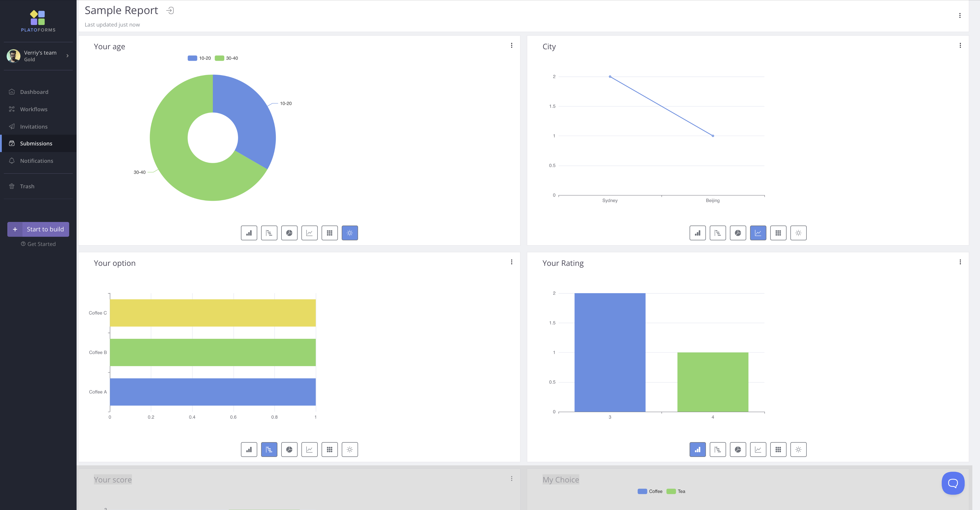Switch Your age chart to bar chart

tap(249, 233)
